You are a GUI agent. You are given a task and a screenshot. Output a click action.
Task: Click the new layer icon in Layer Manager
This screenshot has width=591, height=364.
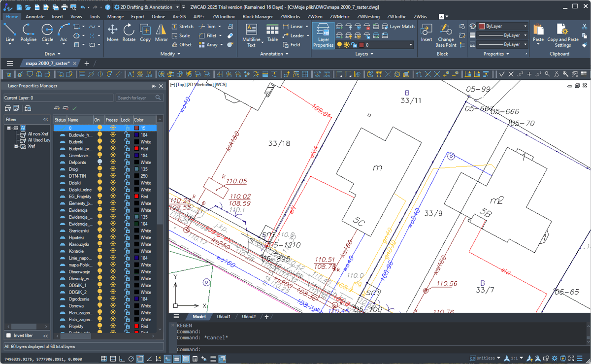point(57,108)
